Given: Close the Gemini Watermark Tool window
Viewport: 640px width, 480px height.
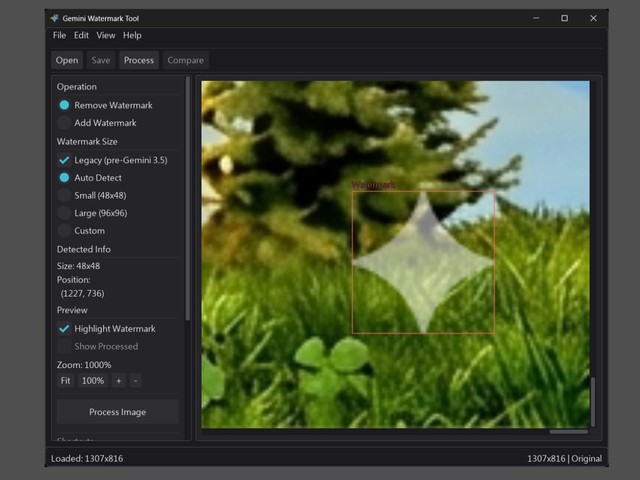Looking at the screenshot, I should (593, 18).
